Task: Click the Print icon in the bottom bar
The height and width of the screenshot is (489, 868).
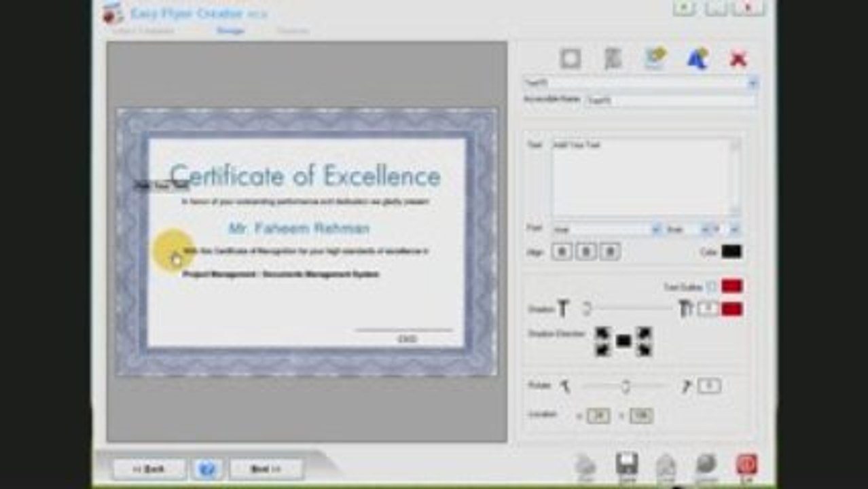Action: (x=585, y=467)
